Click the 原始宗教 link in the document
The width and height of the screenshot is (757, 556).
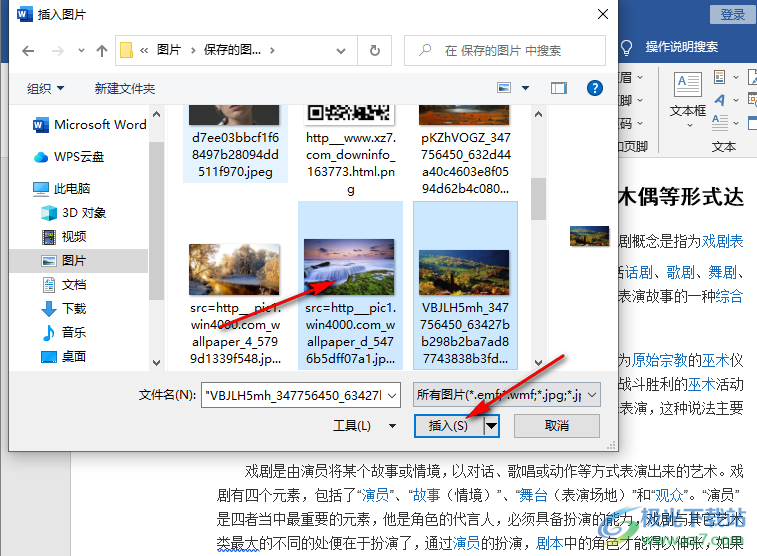(x=659, y=360)
